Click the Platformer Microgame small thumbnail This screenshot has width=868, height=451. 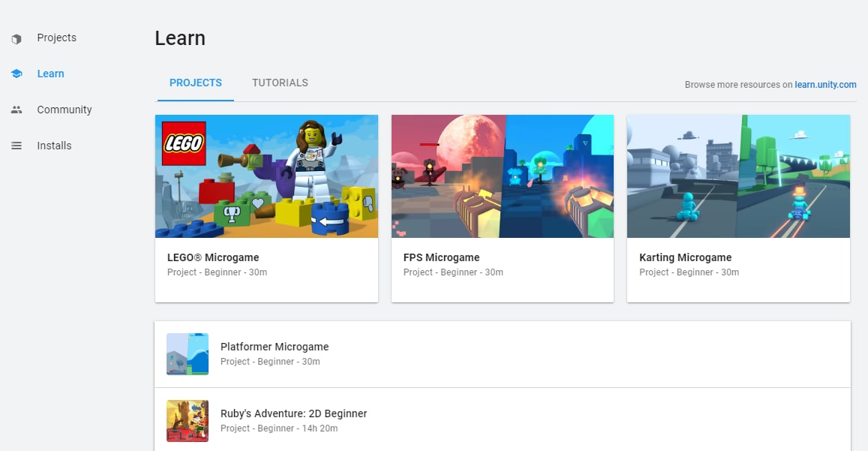click(188, 354)
